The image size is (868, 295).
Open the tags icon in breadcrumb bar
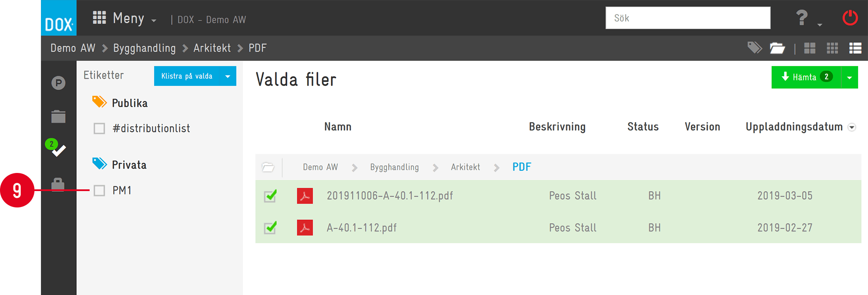[755, 48]
